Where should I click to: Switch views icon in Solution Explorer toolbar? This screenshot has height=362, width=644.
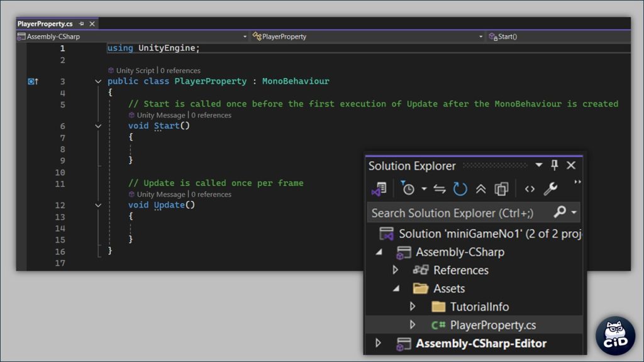click(379, 189)
